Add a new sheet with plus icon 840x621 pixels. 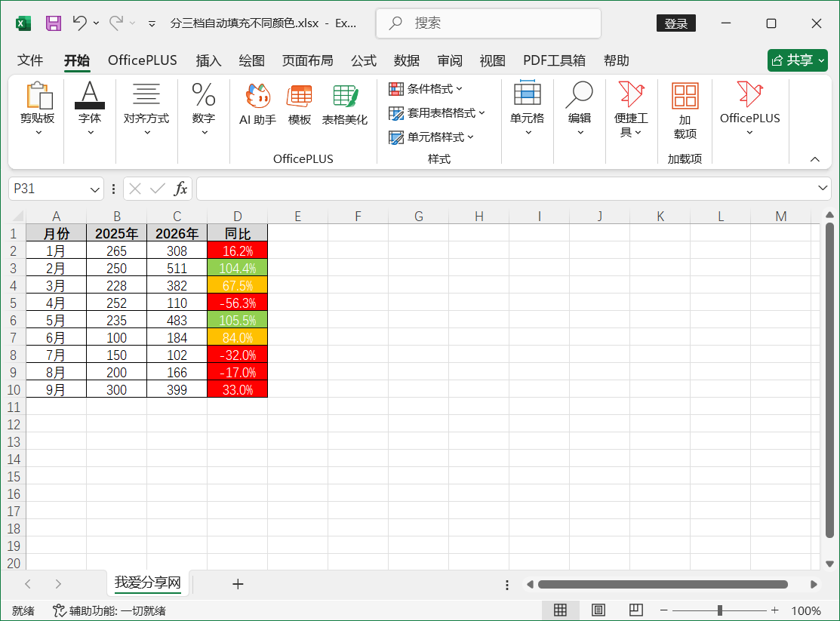click(x=238, y=584)
